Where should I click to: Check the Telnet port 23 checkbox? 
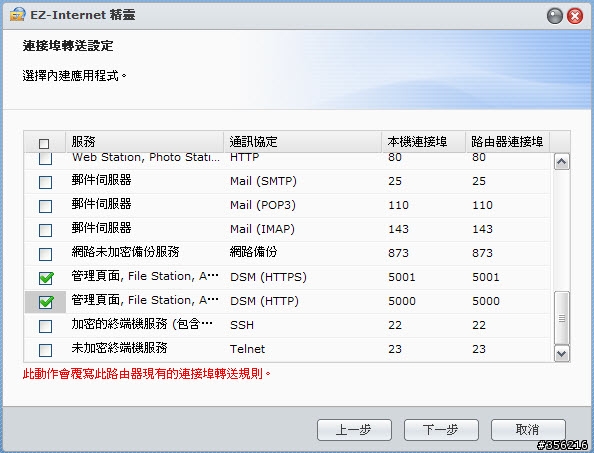click(45, 350)
